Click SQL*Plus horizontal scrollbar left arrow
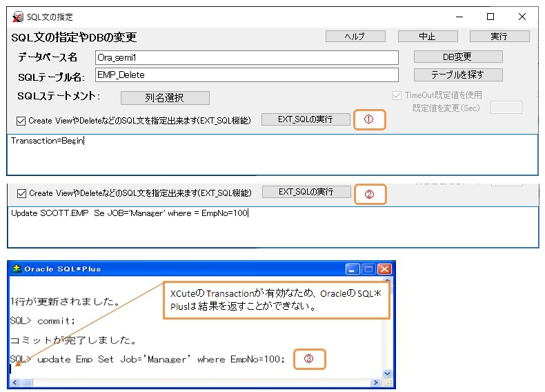Screen dimensions: 545x392 pos(14,382)
